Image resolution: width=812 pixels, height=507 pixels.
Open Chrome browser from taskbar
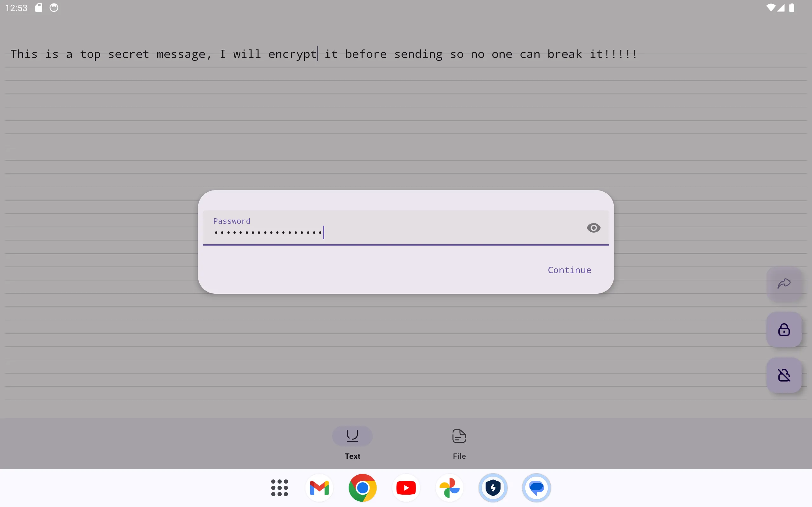tap(363, 488)
